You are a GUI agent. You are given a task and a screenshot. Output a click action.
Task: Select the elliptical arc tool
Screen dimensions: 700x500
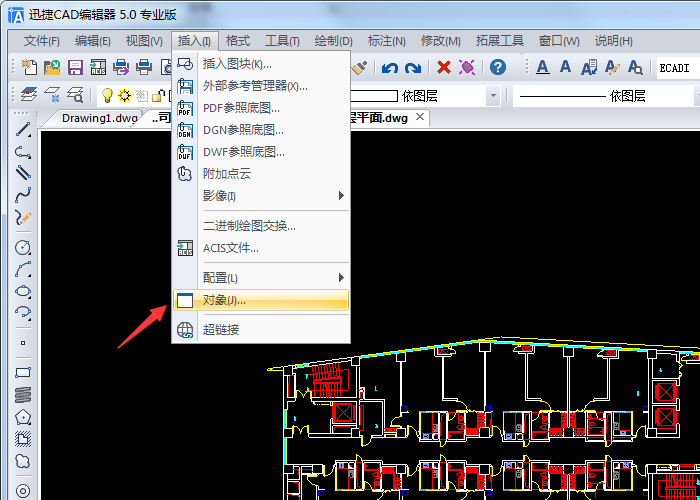(x=23, y=313)
